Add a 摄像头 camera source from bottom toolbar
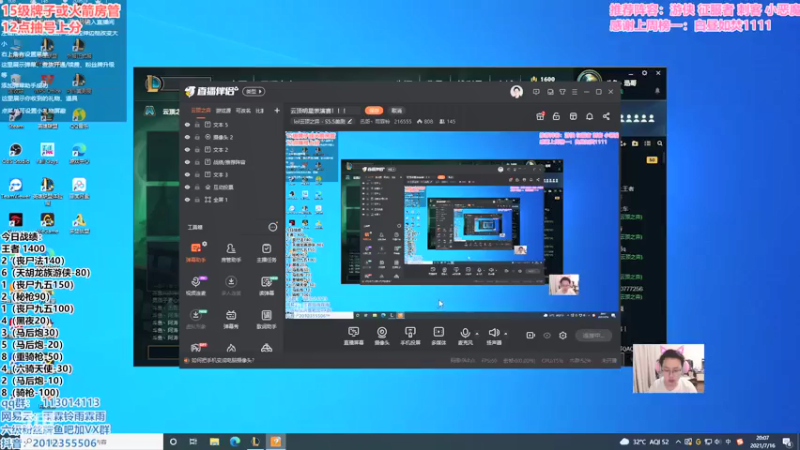Viewport: 800px width, 450px height. pyautogui.click(x=382, y=336)
